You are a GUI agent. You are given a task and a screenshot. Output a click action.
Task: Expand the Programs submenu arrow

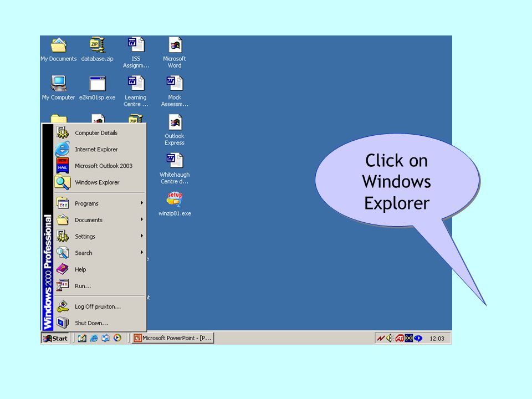click(141, 203)
